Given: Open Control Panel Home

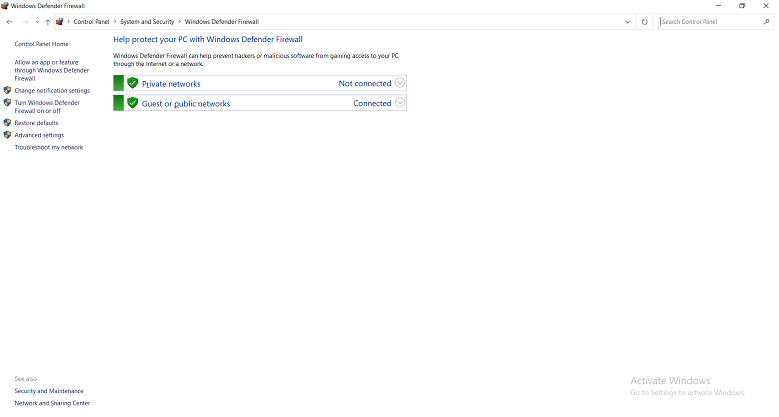Looking at the screenshot, I should 41,44.
